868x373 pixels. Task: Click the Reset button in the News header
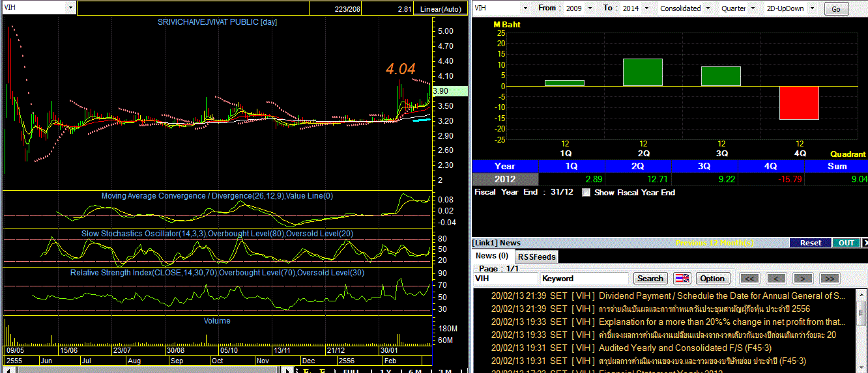point(811,243)
